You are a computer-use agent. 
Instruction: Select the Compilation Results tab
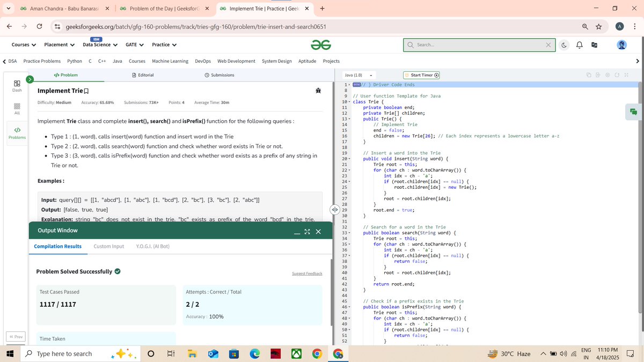point(57,246)
